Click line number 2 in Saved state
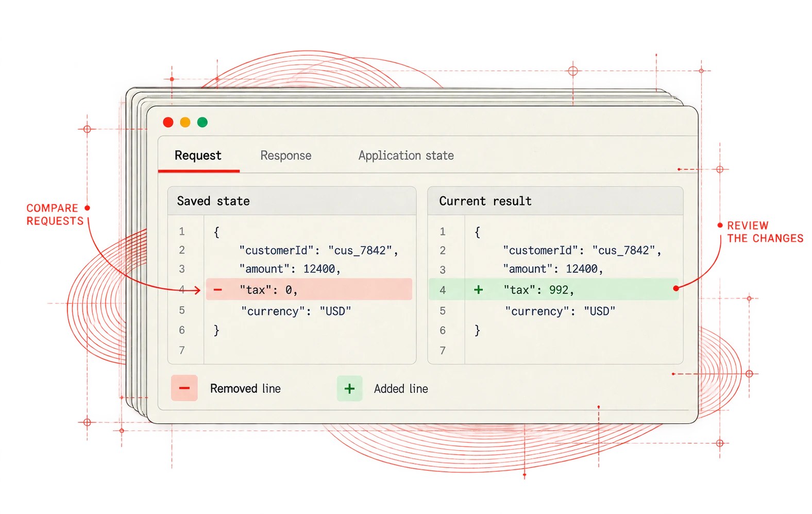 tap(182, 250)
